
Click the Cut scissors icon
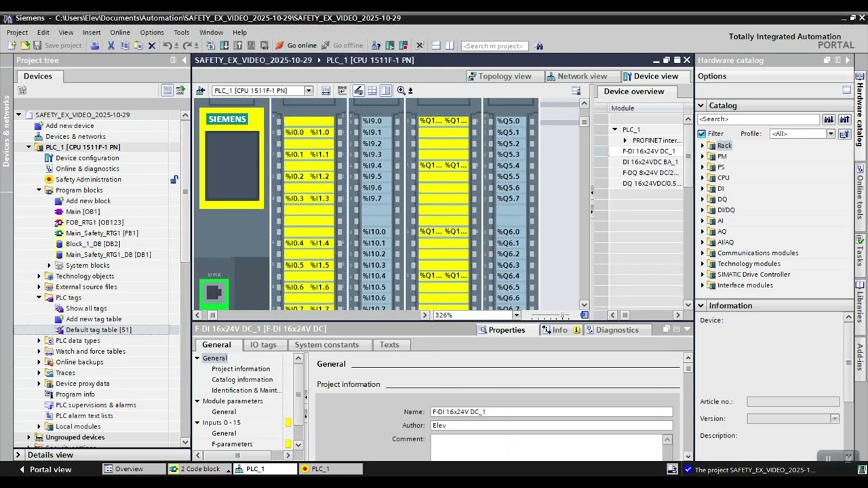tap(111, 45)
